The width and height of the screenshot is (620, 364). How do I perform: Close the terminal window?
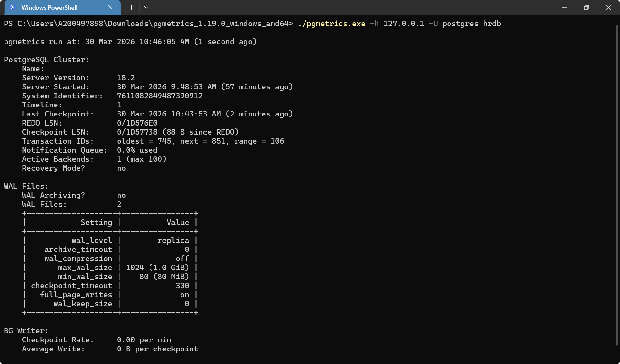tap(609, 7)
